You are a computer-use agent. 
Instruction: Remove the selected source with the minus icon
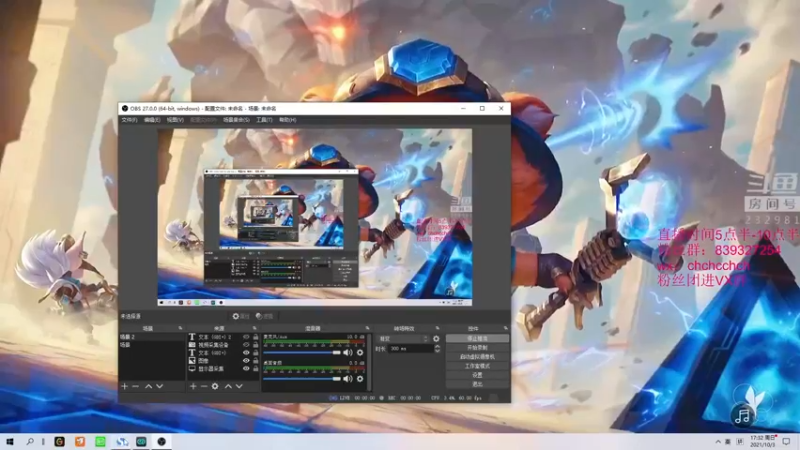[x=204, y=386]
